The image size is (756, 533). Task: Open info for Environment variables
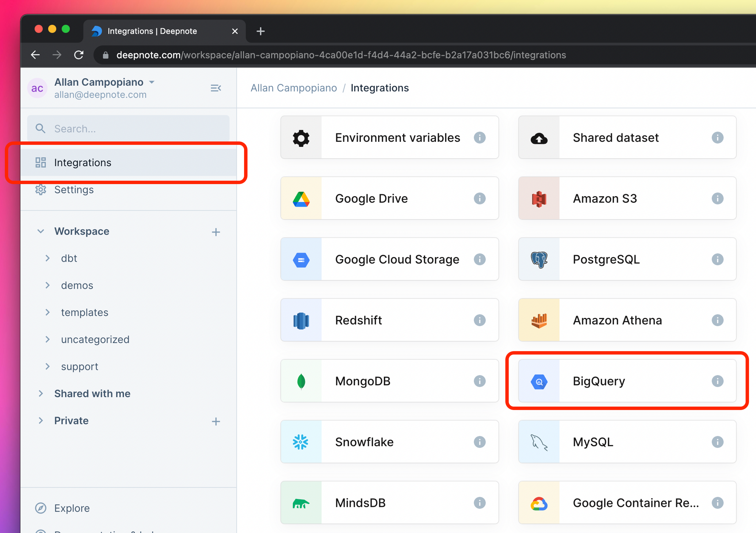479,138
